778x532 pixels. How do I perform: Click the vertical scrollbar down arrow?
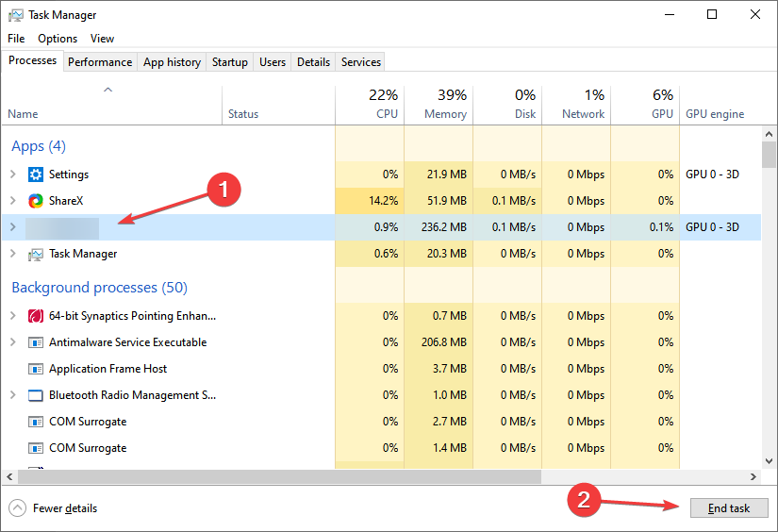coord(769,461)
